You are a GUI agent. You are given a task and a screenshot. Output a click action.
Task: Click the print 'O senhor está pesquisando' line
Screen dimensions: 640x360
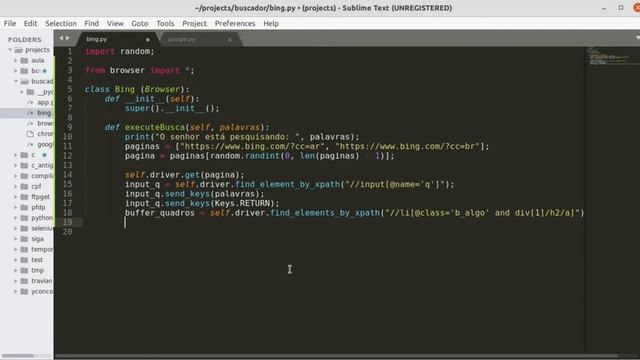[242, 137]
